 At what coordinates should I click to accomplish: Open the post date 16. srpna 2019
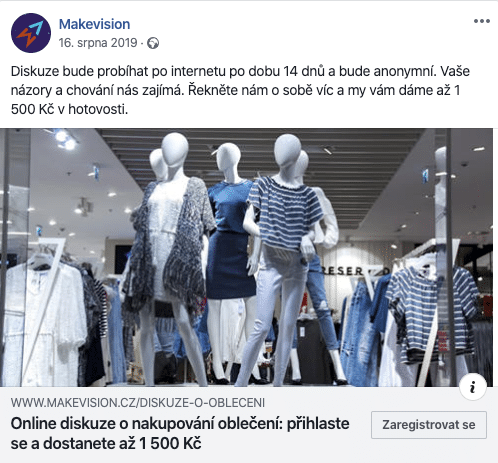click(98, 43)
